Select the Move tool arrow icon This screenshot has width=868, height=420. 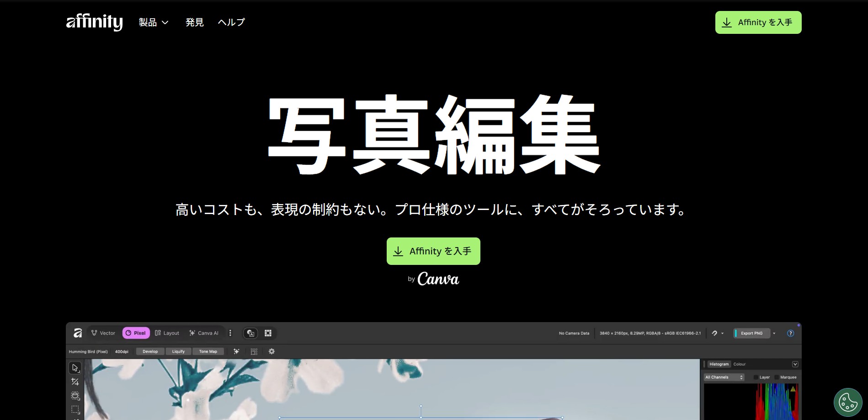pos(75,368)
